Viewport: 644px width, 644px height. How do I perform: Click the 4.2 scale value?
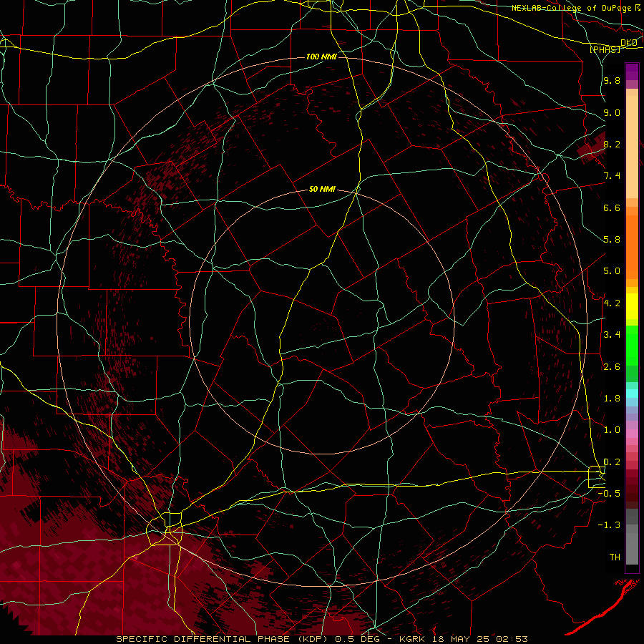pos(612,303)
